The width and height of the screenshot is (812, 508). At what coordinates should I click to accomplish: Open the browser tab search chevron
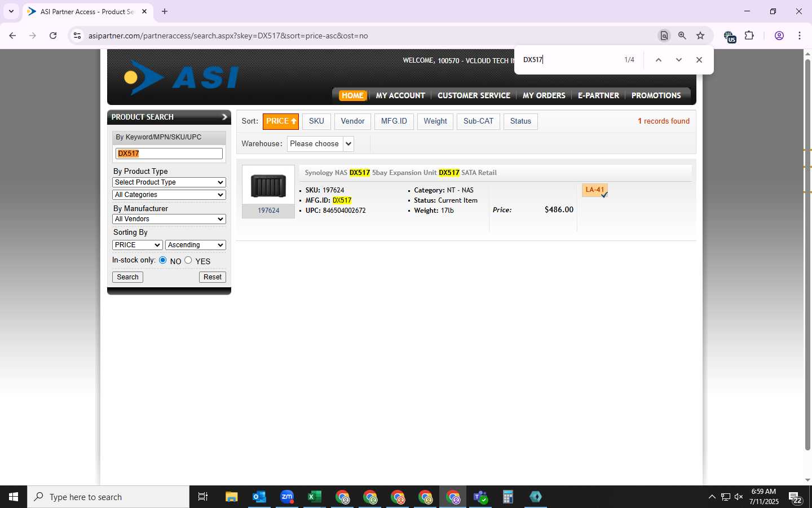[x=11, y=11]
